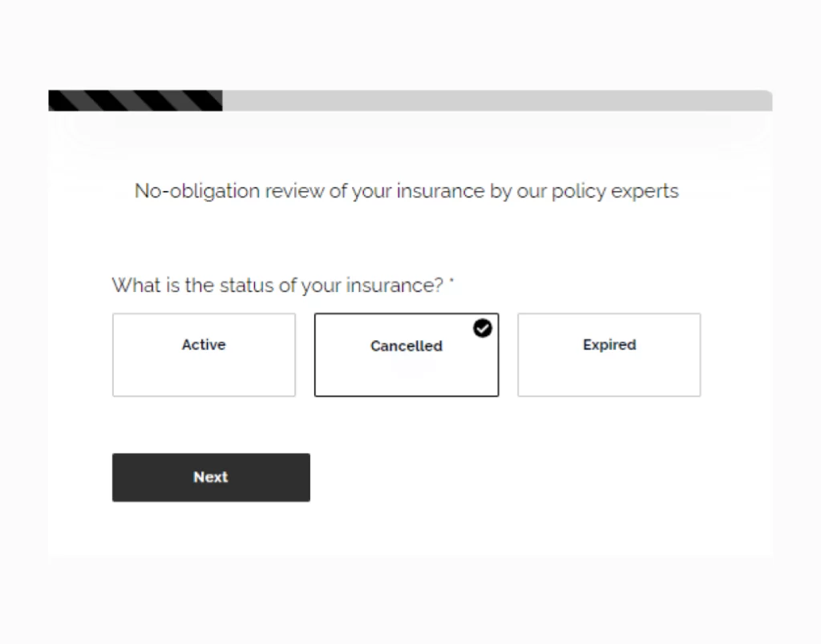Viewport: 821px width, 644px height.
Task: Click the insurance status question label
Action: (277, 286)
